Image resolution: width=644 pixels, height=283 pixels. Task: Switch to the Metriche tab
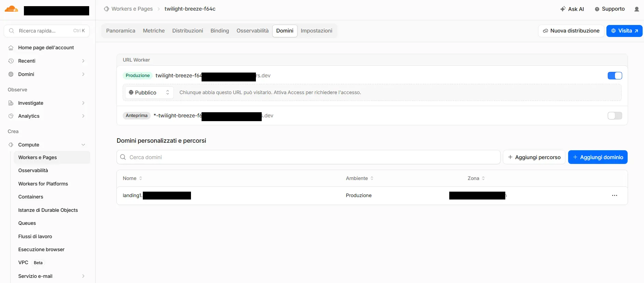coord(154,31)
